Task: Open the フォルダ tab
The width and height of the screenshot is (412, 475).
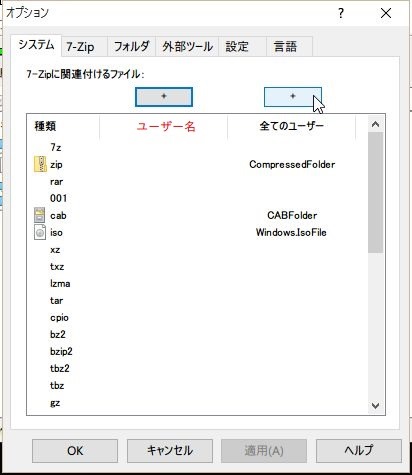Action: click(x=132, y=47)
